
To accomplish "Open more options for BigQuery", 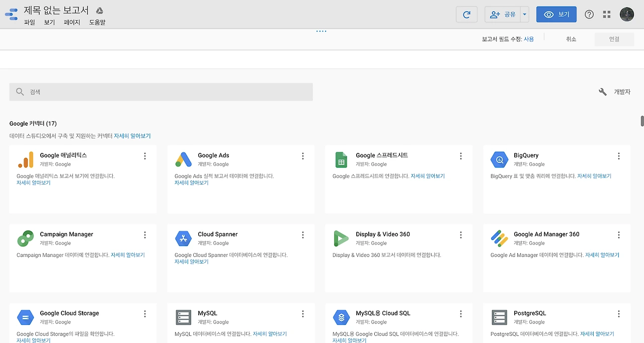I will pos(619,156).
